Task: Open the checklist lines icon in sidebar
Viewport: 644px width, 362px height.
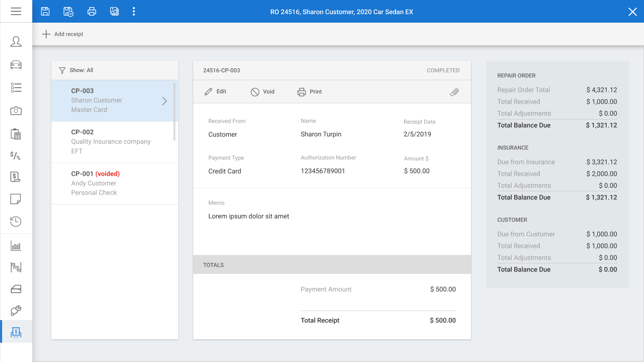Action: point(16,88)
